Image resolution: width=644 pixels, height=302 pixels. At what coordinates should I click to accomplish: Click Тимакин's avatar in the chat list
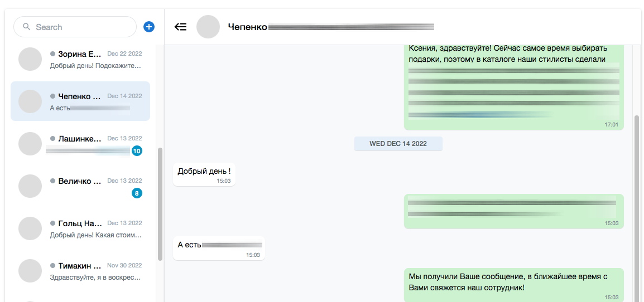(x=30, y=271)
